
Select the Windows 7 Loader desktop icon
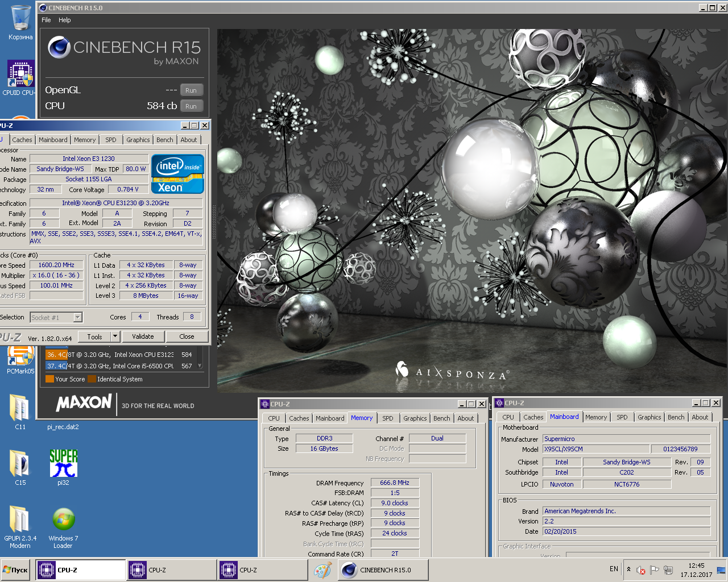63,526
